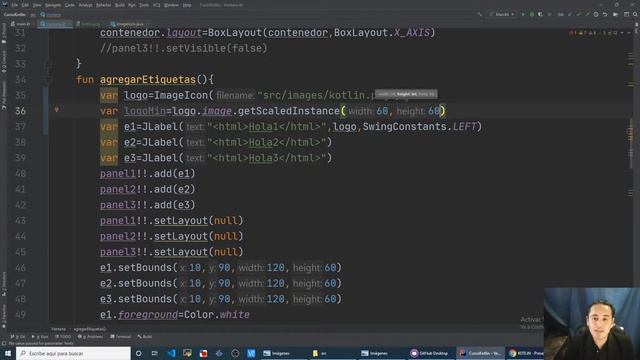Open the TODO tool window tab

click(x=63, y=337)
